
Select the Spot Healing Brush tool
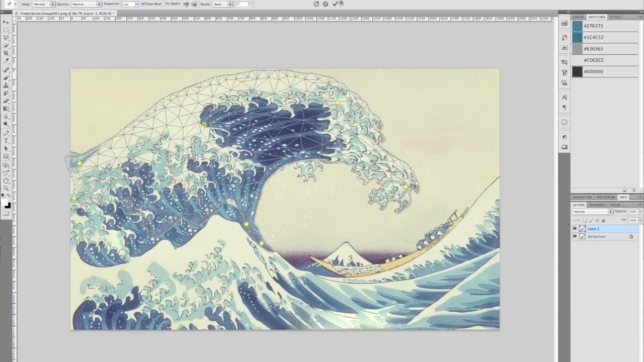pyautogui.click(x=6, y=70)
